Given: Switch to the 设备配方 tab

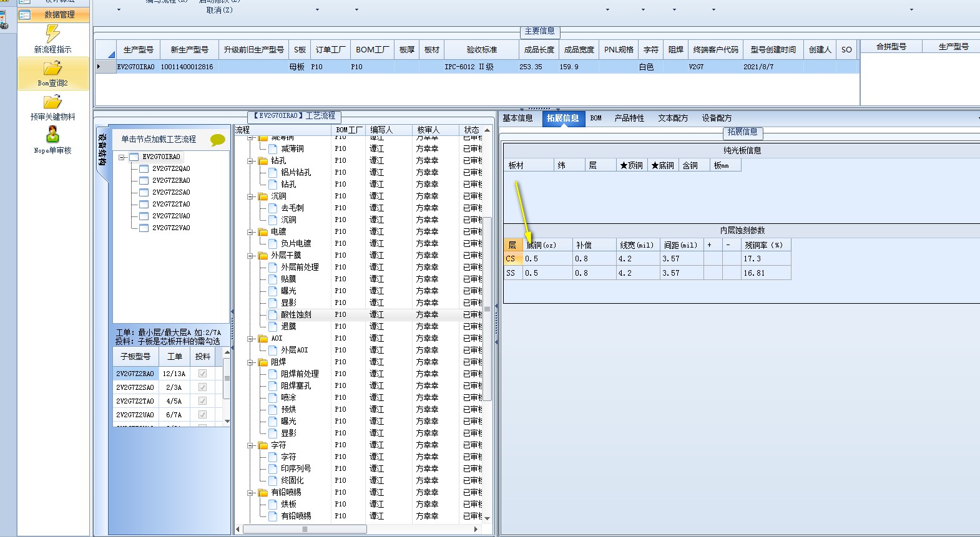Looking at the screenshot, I should (x=717, y=119).
